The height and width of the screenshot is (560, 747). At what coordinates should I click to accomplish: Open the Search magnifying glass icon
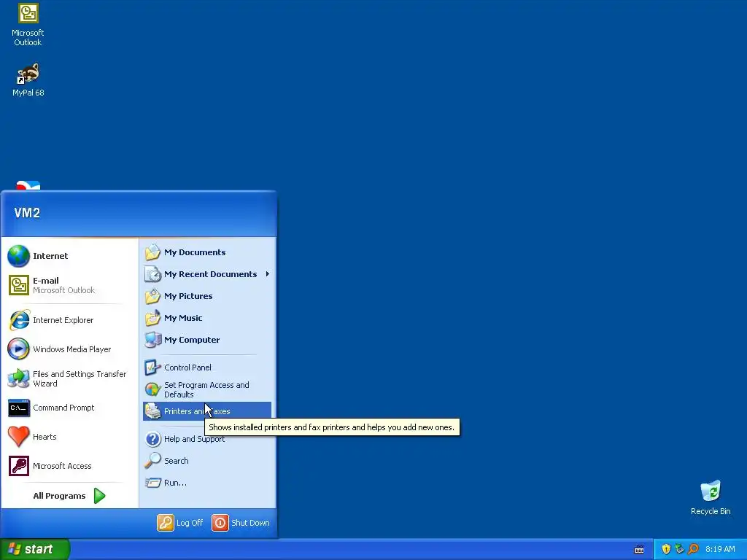point(153,461)
